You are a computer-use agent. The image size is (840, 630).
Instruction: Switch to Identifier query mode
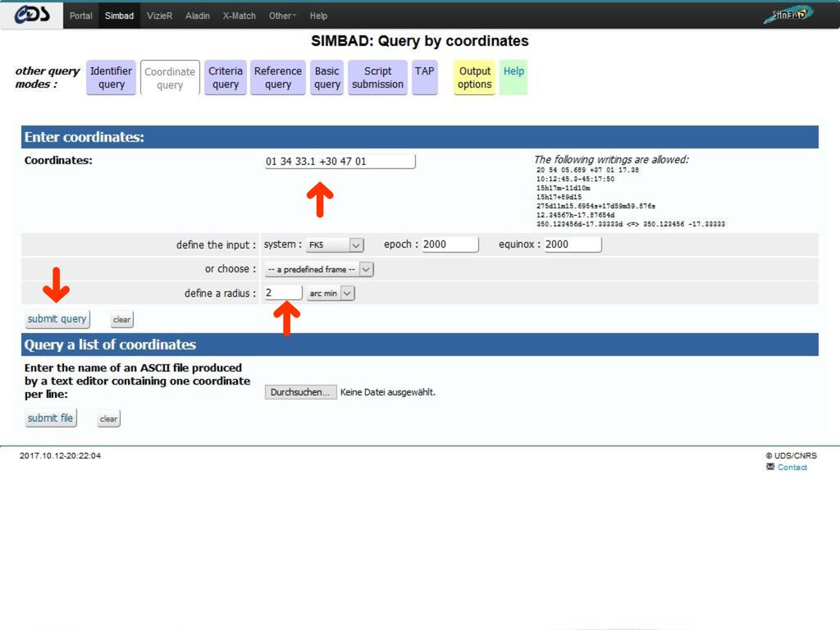tap(111, 78)
